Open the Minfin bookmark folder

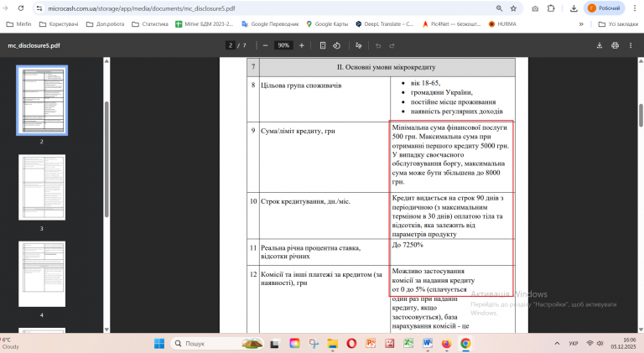pyautogui.click(x=19, y=24)
